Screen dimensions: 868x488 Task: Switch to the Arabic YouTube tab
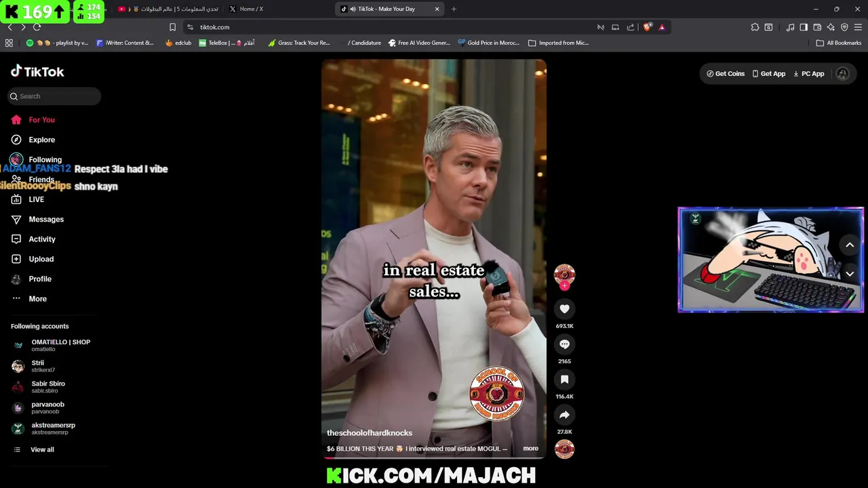click(x=170, y=9)
